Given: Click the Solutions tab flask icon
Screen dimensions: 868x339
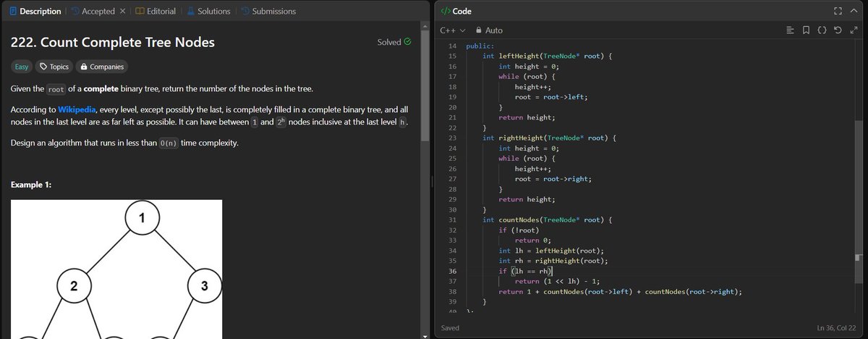Looking at the screenshot, I should (191, 11).
